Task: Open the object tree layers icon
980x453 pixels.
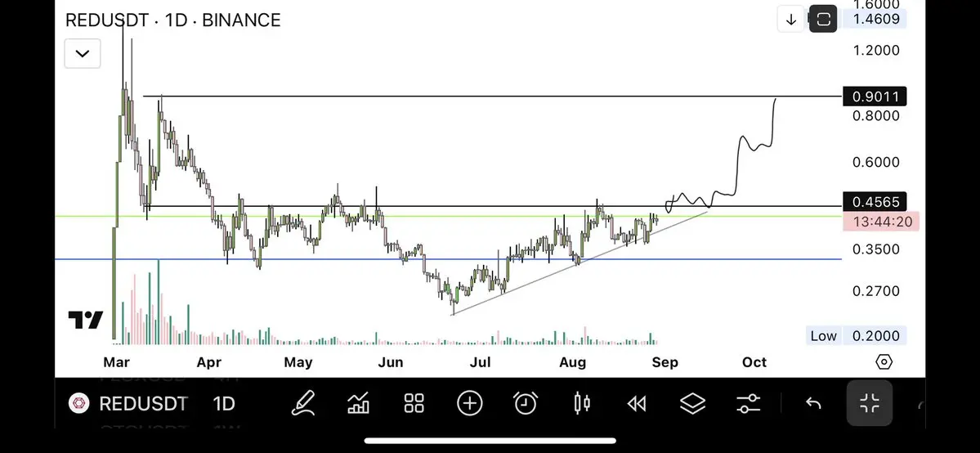Action: pyautogui.click(x=691, y=404)
